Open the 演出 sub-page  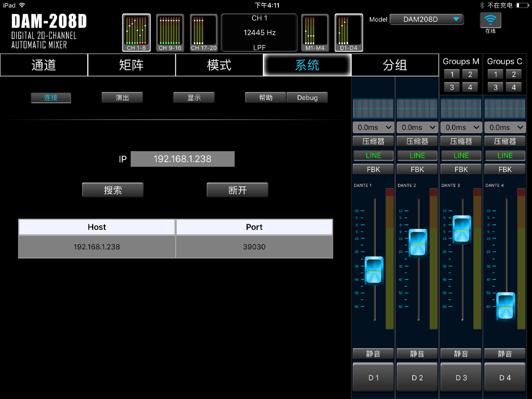122,97
